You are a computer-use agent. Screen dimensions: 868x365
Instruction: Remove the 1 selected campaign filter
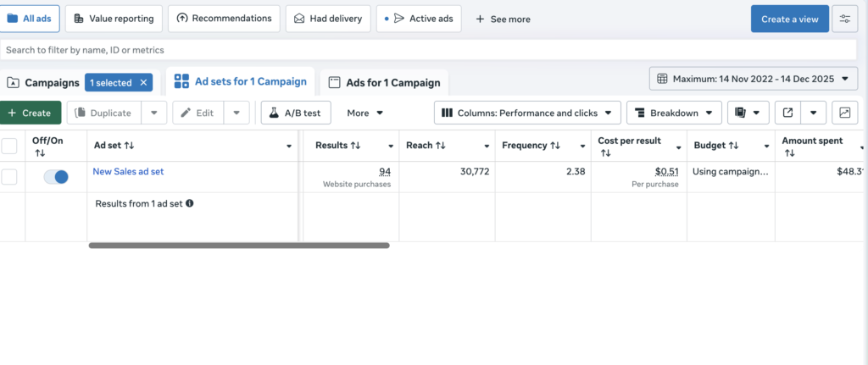click(144, 82)
